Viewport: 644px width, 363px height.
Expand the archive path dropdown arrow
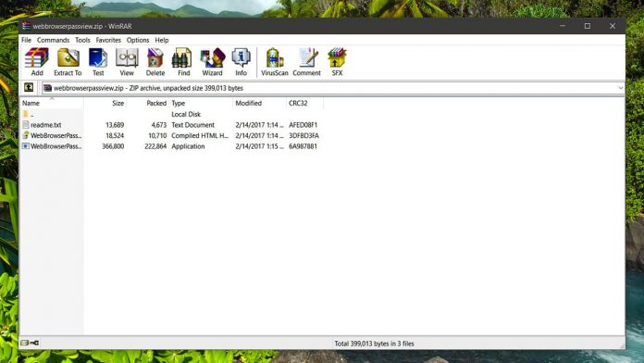[x=620, y=88]
